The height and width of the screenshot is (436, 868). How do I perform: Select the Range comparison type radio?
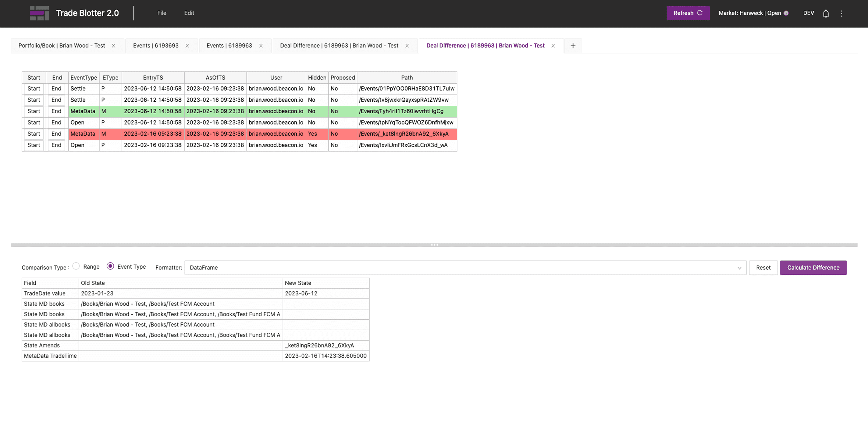(76, 266)
